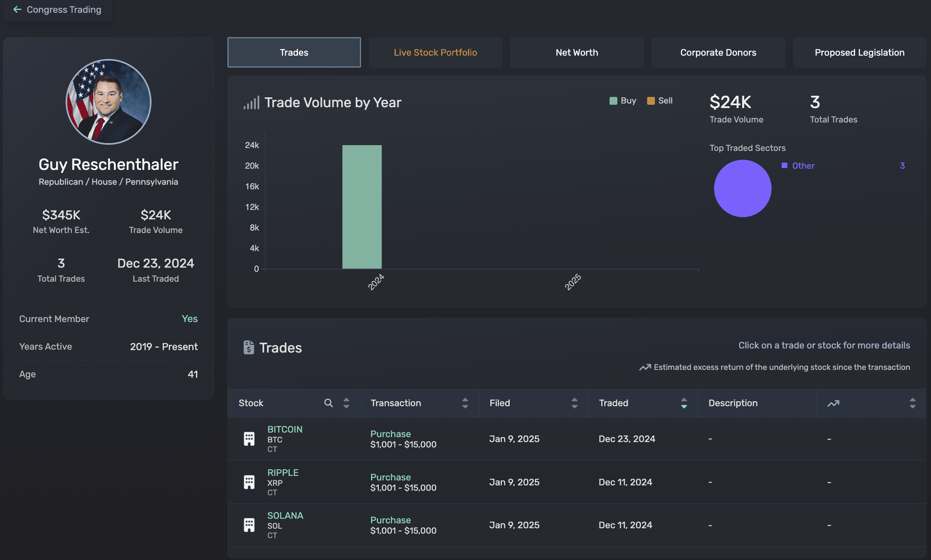Open the BITCOIN stock link
Image resolution: width=931 pixels, height=560 pixels.
[x=285, y=429]
